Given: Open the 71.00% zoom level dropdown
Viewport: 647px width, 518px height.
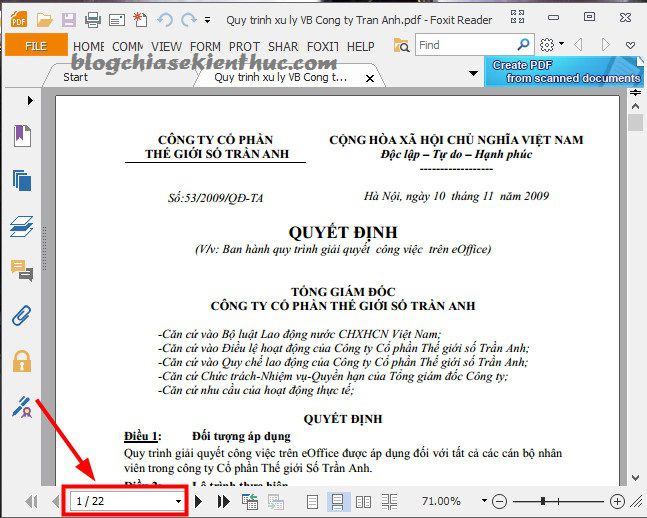Looking at the screenshot, I should tap(484, 501).
